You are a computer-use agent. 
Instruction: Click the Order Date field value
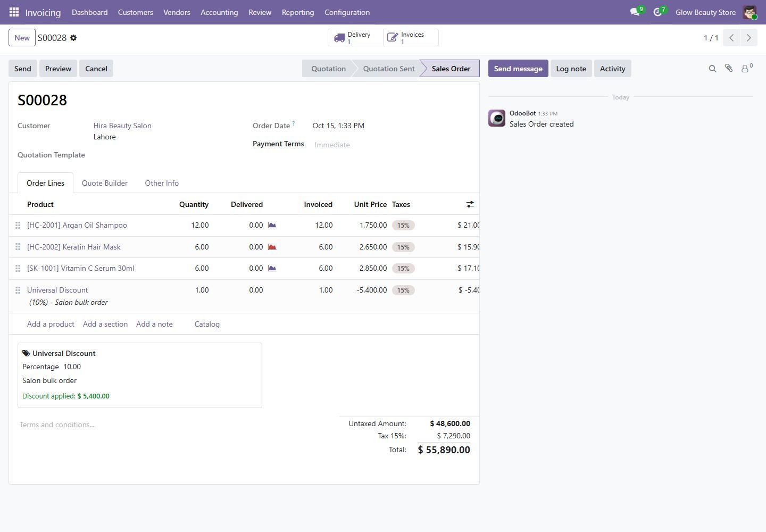click(x=338, y=126)
